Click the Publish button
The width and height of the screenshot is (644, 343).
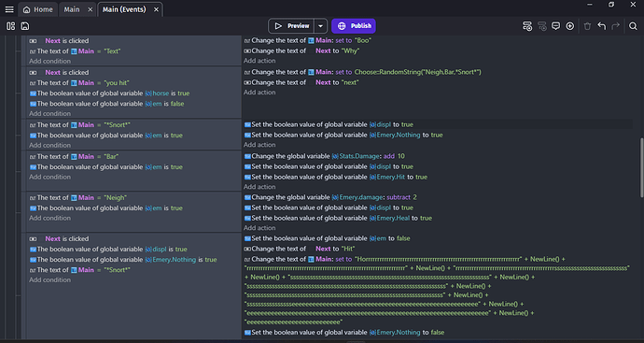[x=353, y=26]
